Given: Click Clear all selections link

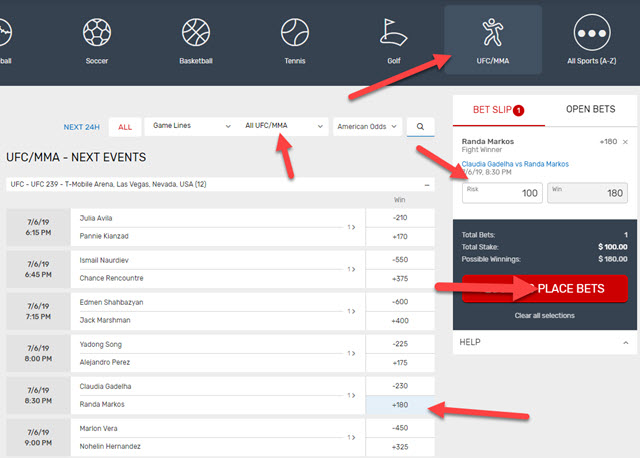Looking at the screenshot, I should (544, 315).
